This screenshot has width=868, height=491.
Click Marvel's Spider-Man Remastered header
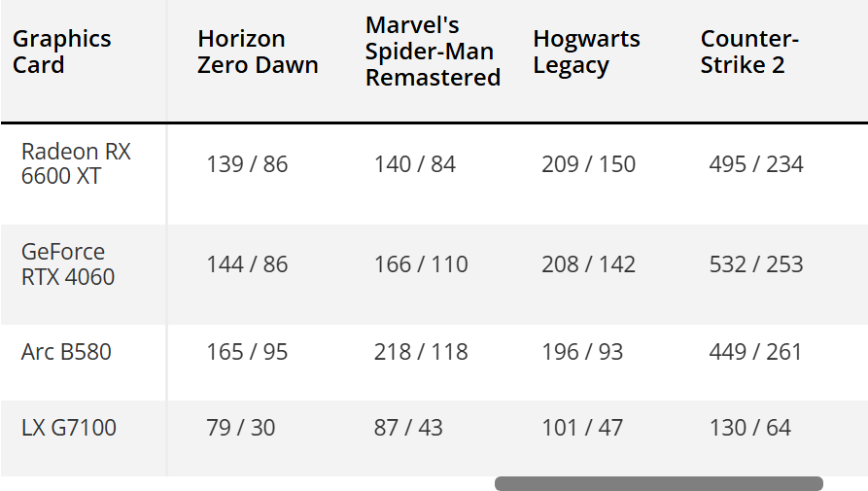pos(433,51)
